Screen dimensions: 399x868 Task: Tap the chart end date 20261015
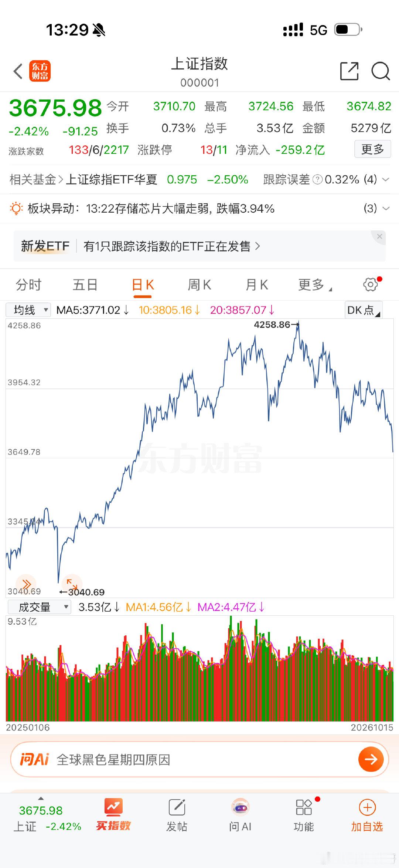click(x=372, y=727)
